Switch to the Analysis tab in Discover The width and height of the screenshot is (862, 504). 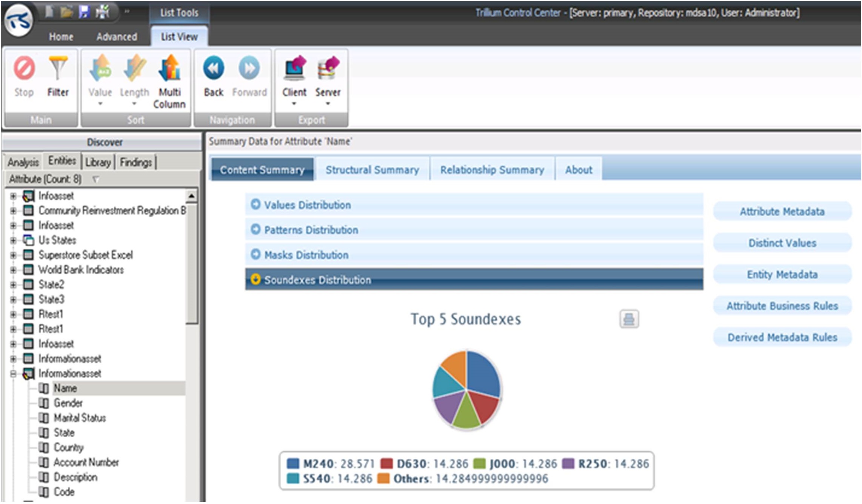point(23,162)
